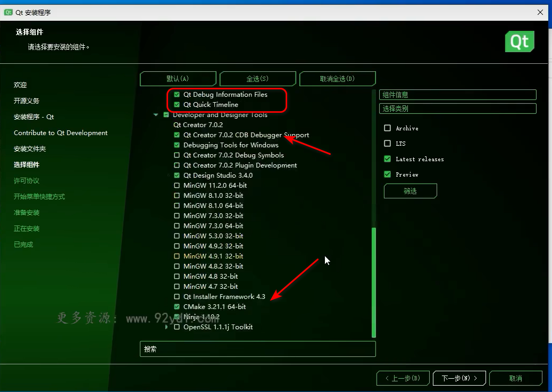The image size is (552, 392).
Task: Click the 取消 cancel button
Action: (x=516, y=378)
